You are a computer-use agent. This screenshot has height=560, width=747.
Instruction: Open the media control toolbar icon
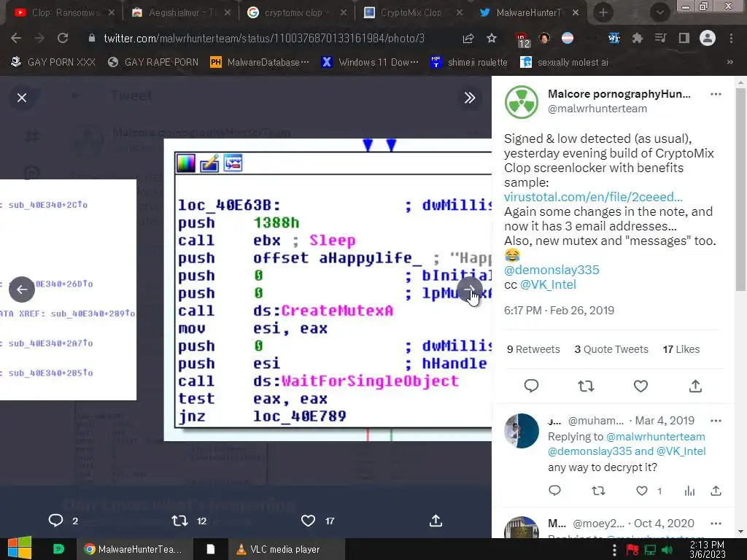point(660,38)
